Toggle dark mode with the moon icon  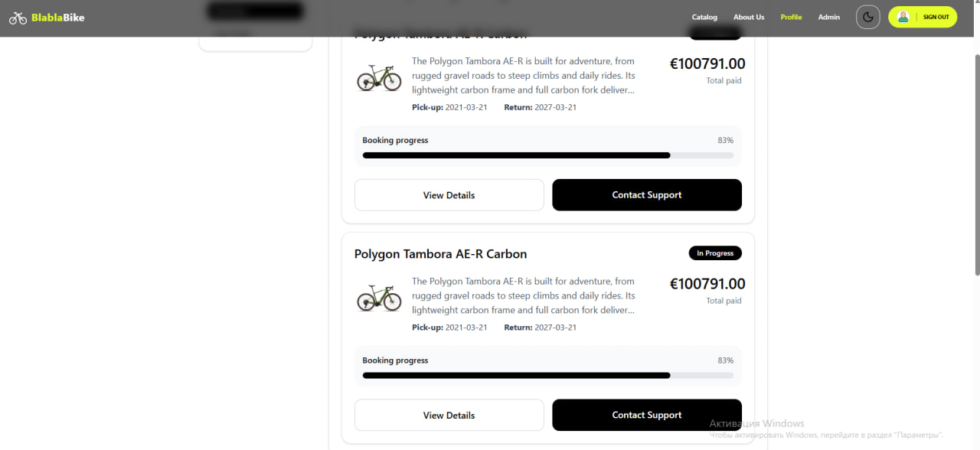867,17
